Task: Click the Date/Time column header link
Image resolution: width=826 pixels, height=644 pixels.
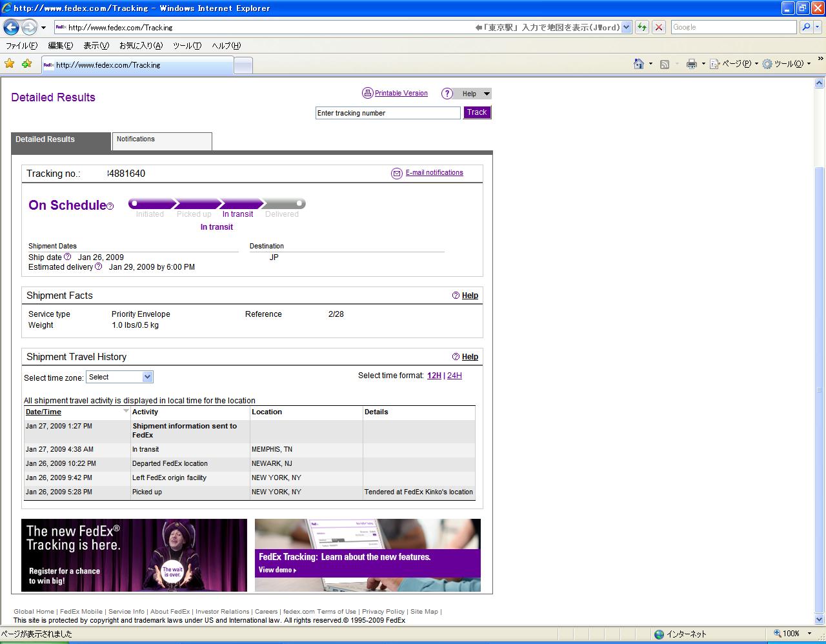Action: tap(43, 412)
